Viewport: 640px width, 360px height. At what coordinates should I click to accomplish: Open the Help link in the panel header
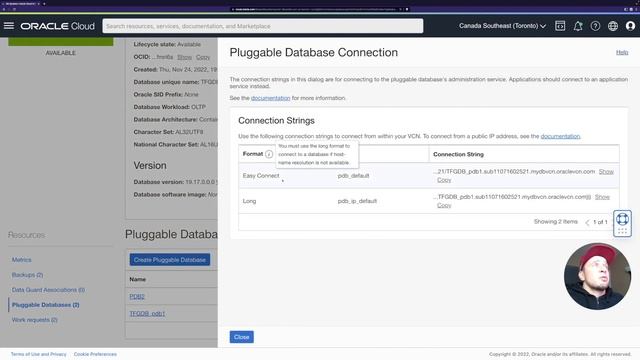tap(622, 52)
